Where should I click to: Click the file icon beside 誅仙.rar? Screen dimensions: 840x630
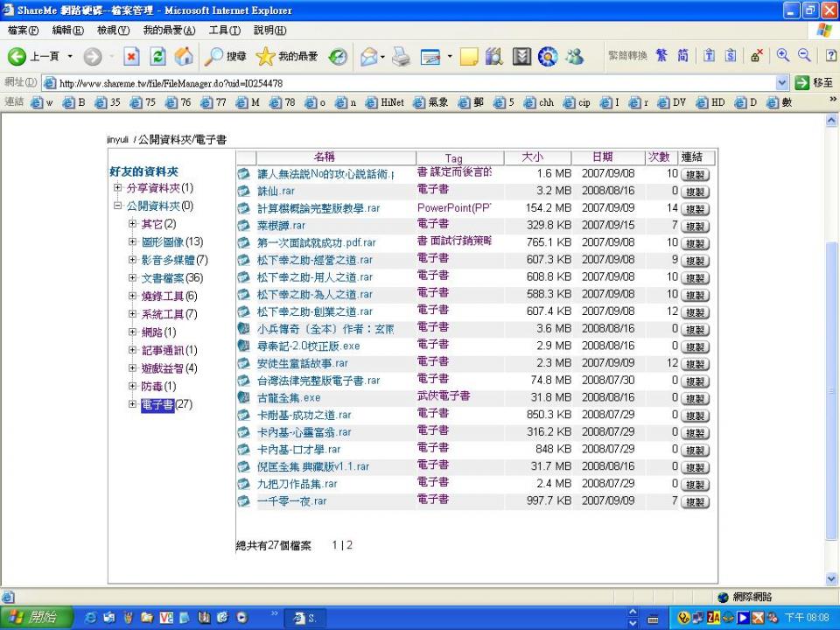pyautogui.click(x=244, y=192)
